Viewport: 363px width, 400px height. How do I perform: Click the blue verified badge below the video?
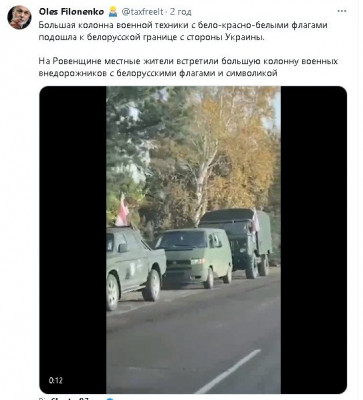(111, 399)
